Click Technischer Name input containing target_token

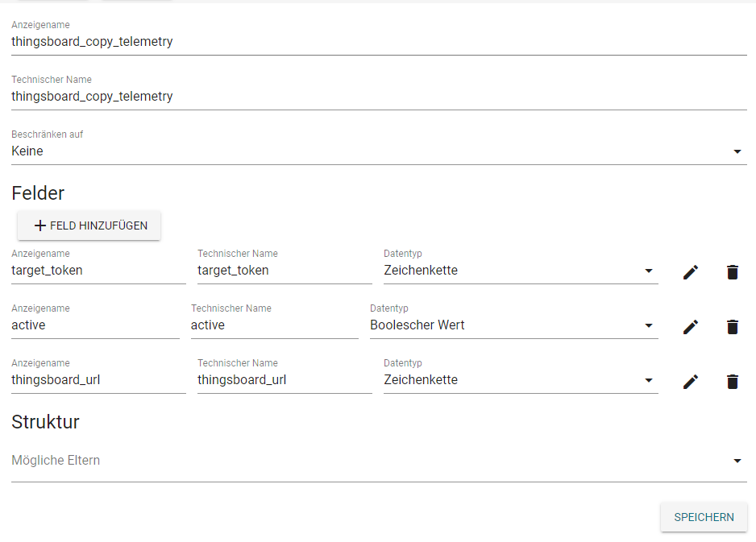pos(285,271)
